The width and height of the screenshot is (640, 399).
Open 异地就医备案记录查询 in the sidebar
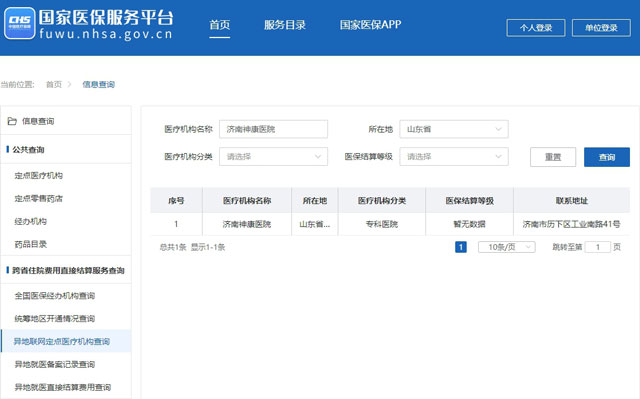point(55,364)
